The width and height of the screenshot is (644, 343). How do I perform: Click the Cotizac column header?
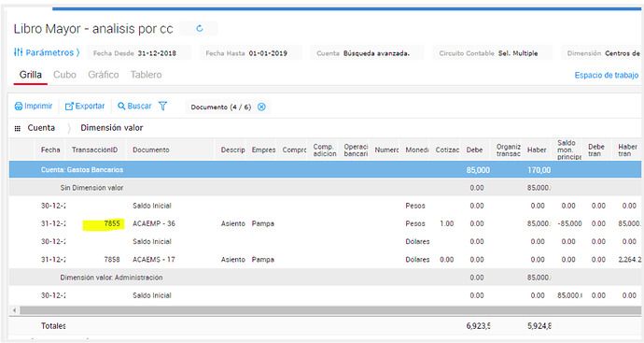[x=447, y=150]
